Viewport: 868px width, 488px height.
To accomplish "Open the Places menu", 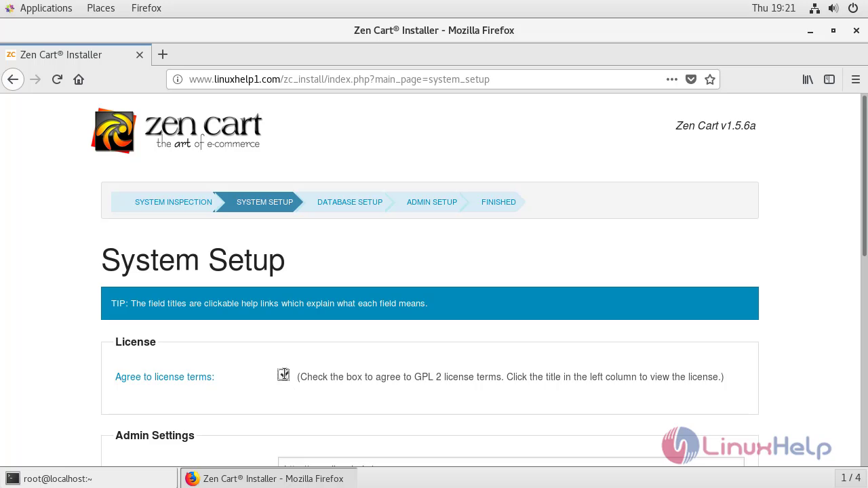I will click(x=100, y=8).
